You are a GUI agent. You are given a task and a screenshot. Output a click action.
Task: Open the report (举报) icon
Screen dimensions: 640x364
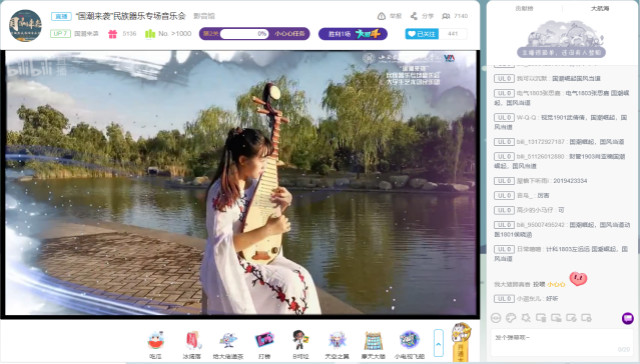pyautogui.click(x=381, y=16)
